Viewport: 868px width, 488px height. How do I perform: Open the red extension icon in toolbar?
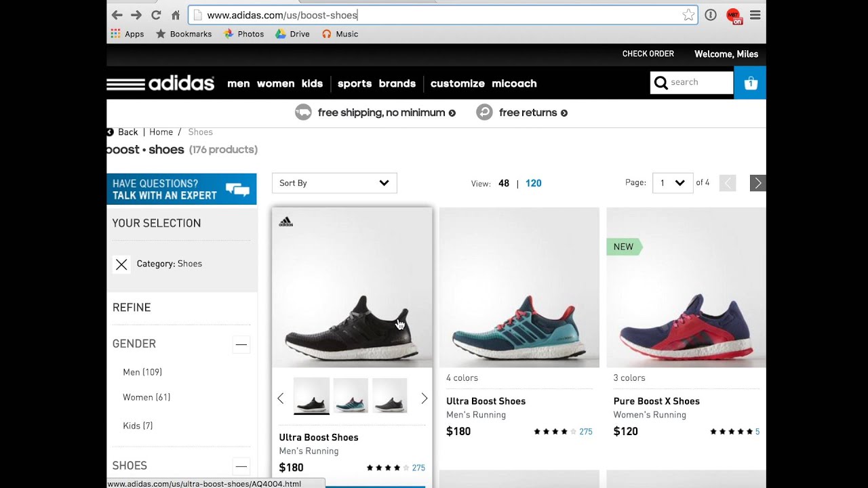734,16
